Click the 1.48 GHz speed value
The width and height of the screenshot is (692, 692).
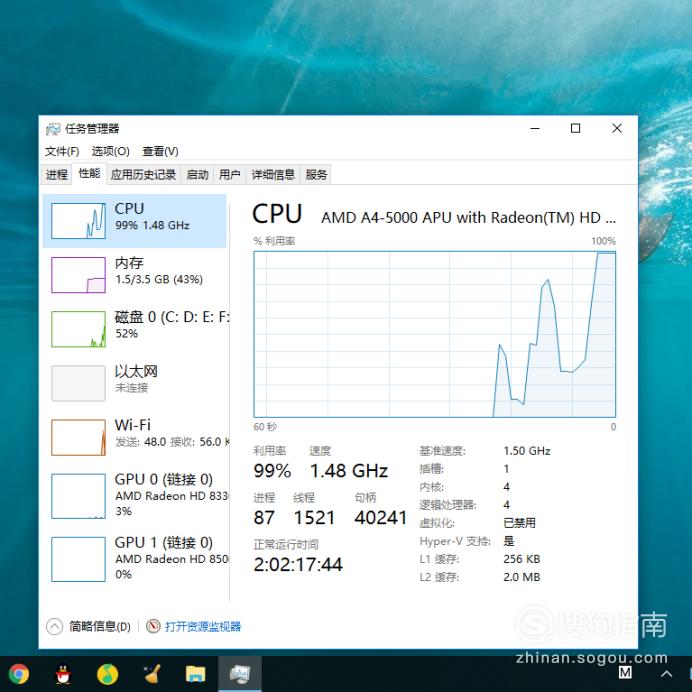click(x=349, y=471)
